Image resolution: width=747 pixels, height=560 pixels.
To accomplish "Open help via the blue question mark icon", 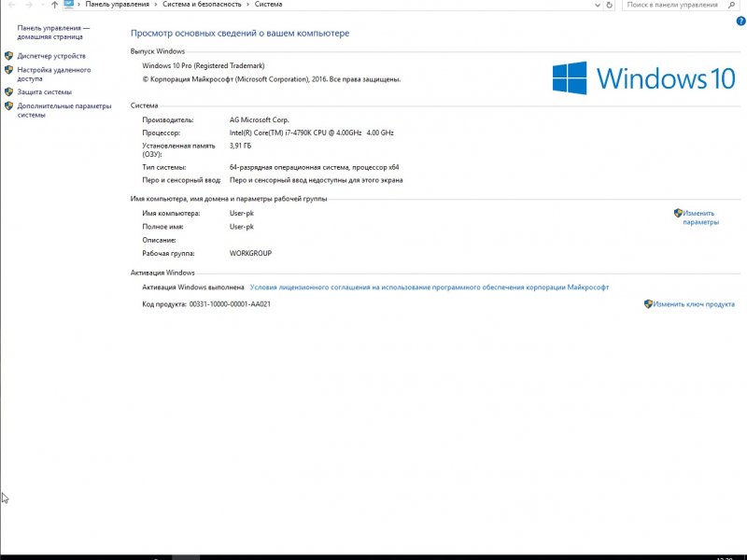I will [740, 21].
